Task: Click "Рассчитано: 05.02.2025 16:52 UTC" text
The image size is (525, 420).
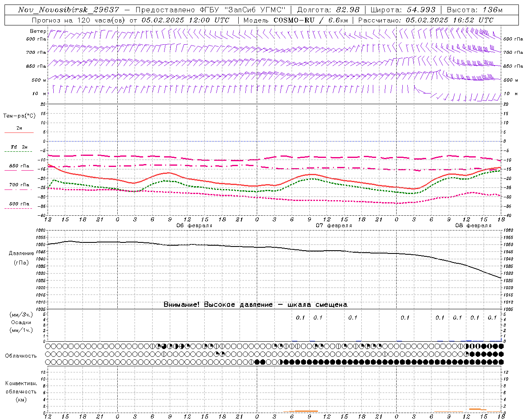Action: 426,20
